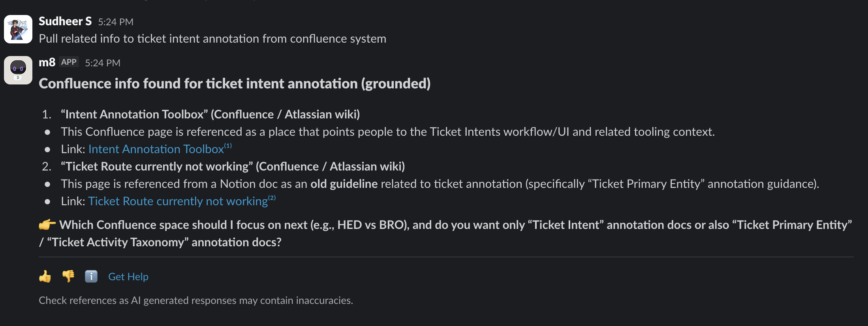The width and height of the screenshot is (868, 326).
Task: Add a thumbs up reaction to the m8 message
Action: (45, 276)
